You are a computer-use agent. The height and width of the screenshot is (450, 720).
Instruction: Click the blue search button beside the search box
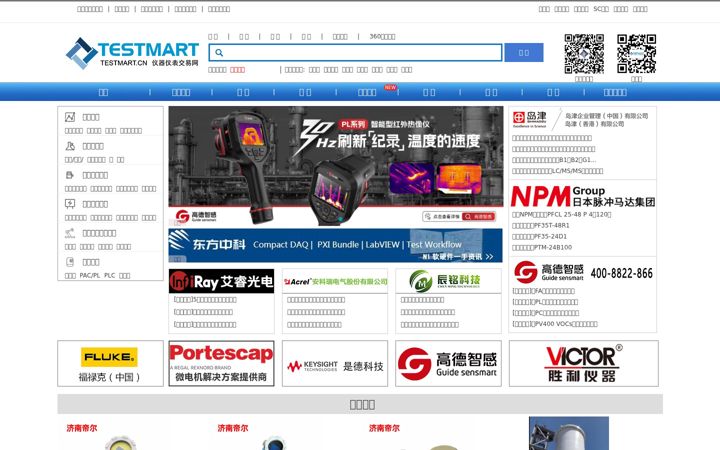(x=523, y=52)
